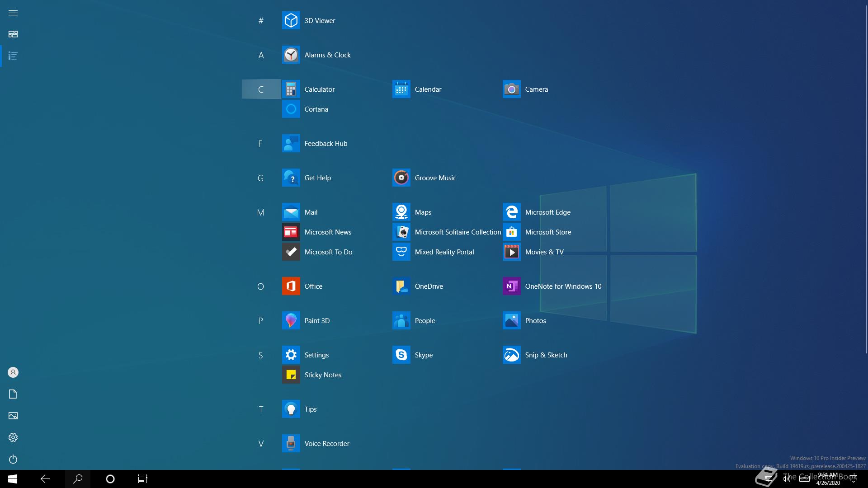The image size is (868, 488).
Task: Click the A section letter header
Action: [x=261, y=55]
